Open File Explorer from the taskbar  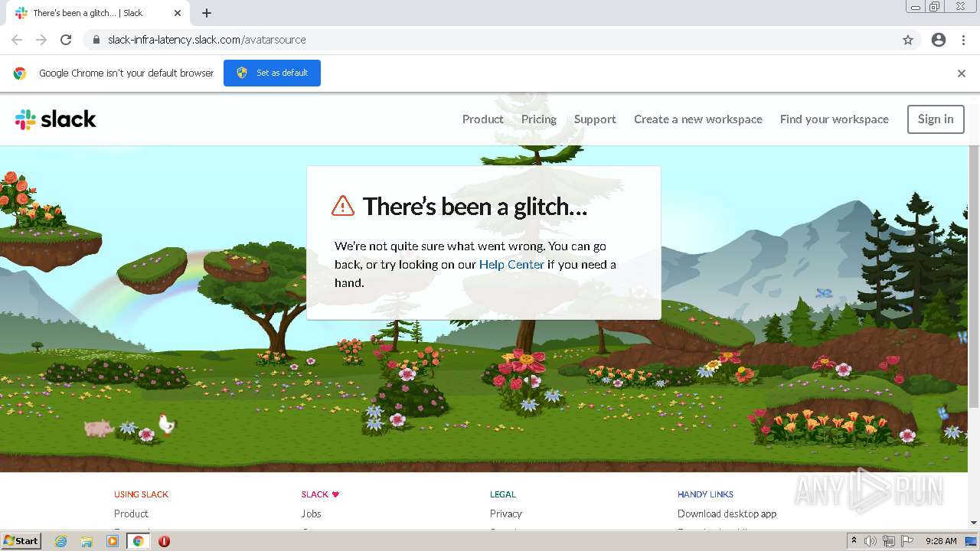click(87, 541)
